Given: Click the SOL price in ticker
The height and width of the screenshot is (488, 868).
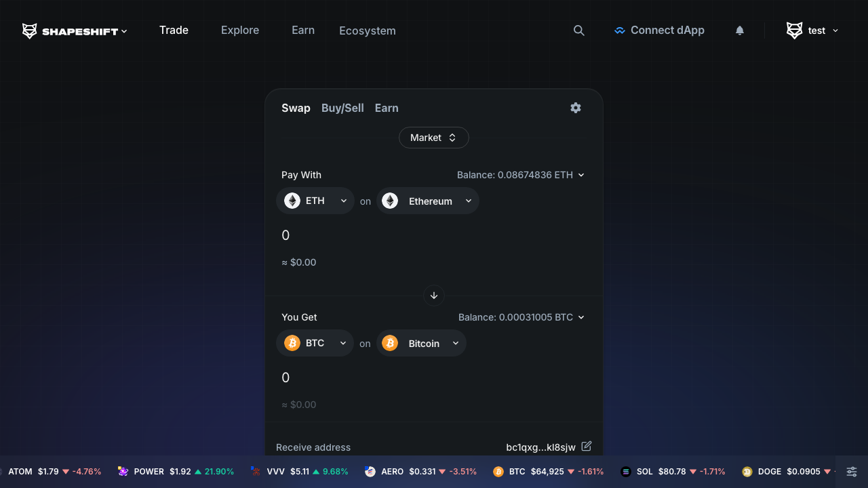Looking at the screenshot, I should tap(671, 472).
